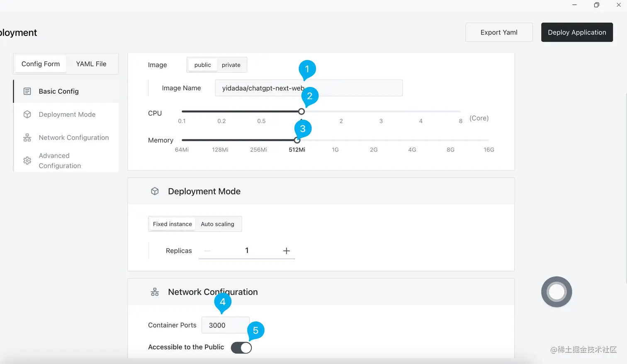Screen dimensions: 627x364
Task: Click the Memory slider handle
Action: (x=297, y=140)
